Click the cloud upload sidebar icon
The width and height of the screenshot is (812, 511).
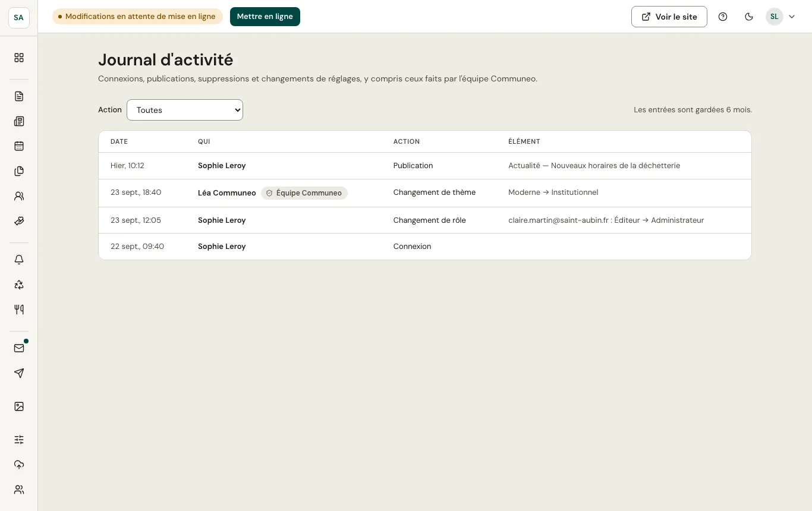click(19, 465)
